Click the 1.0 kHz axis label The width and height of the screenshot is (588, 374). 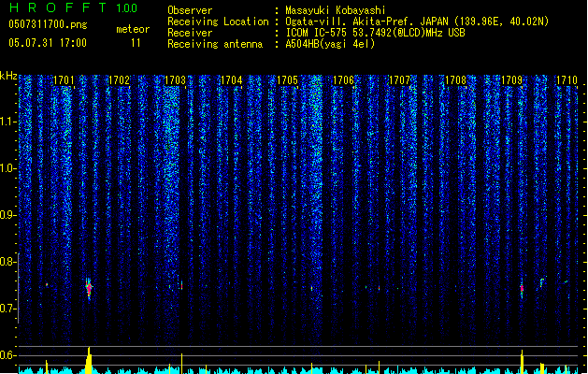(7, 168)
